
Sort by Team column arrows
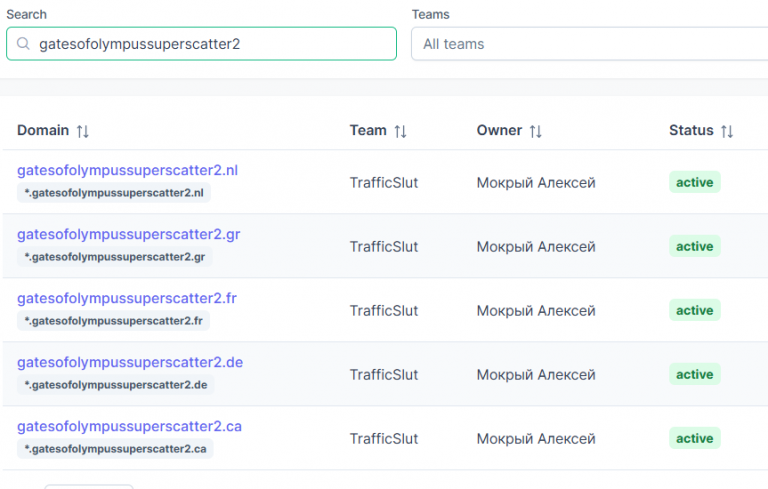click(x=400, y=131)
